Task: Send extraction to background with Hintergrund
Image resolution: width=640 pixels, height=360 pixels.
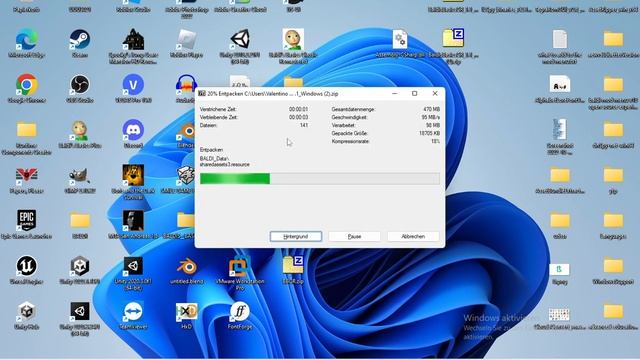Action: tap(296, 236)
